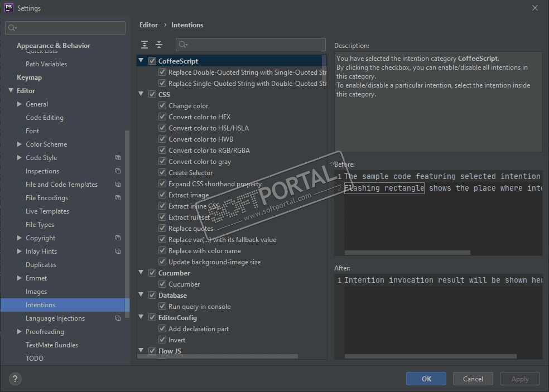Image resolution: width=549 pixels, height=392 pixels.
Task: Click the OK button
Action: 426,379
